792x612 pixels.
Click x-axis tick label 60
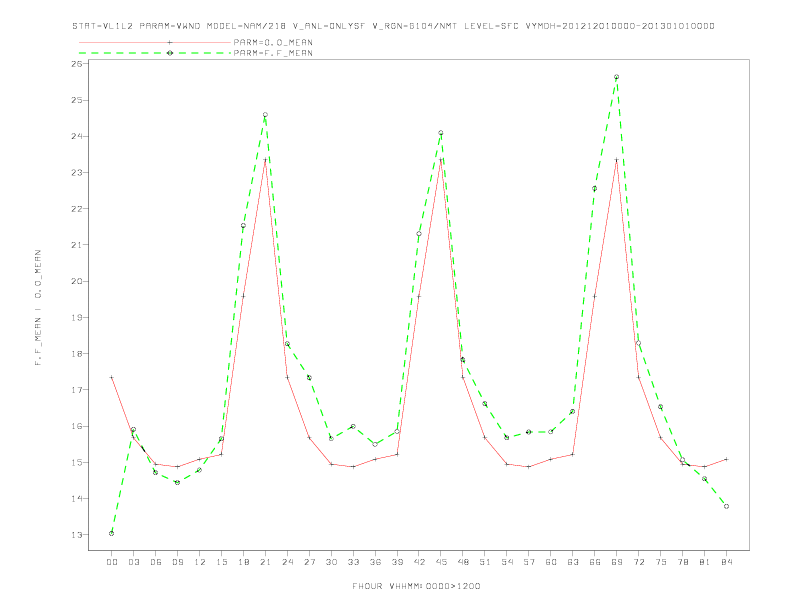coord(551,562)
